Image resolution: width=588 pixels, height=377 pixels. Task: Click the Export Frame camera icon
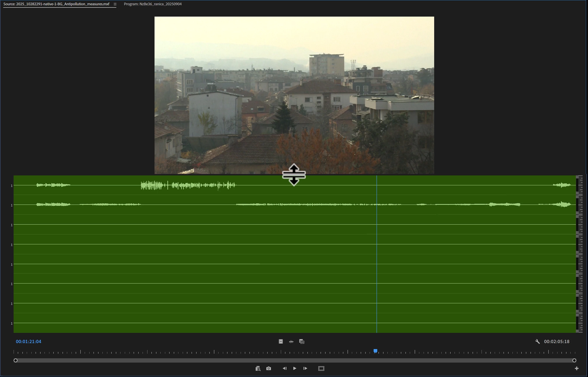[269, 368]
